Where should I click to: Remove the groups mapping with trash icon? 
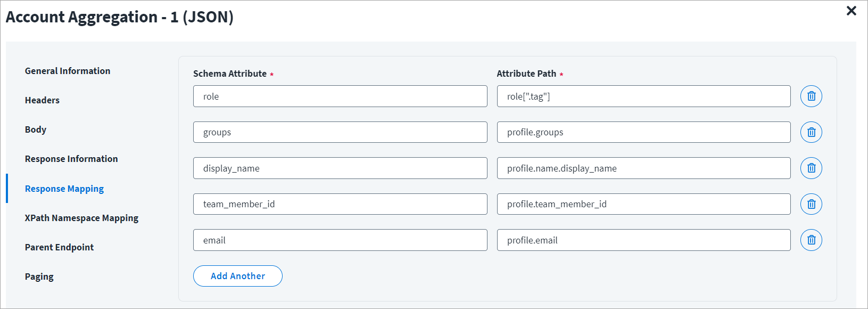(811, 132)
